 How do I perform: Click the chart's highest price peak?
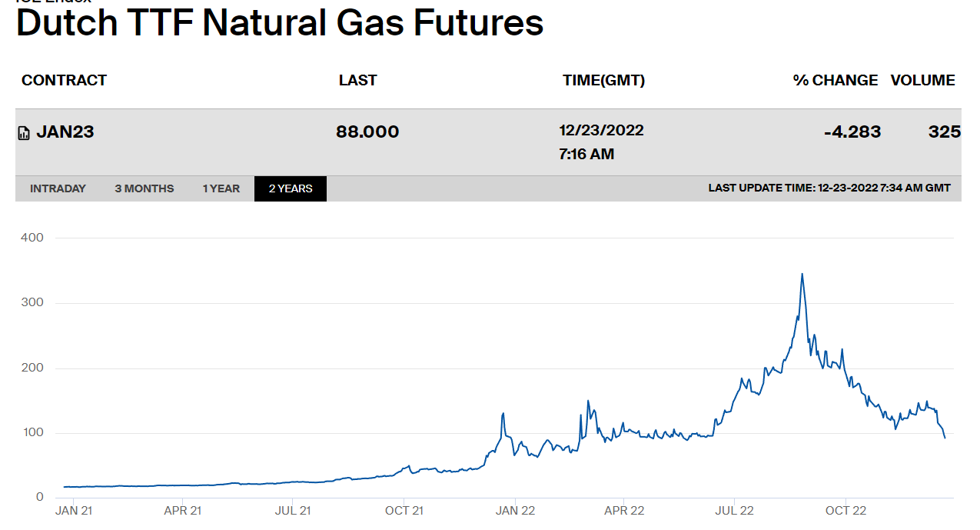(x=802, y=274)
